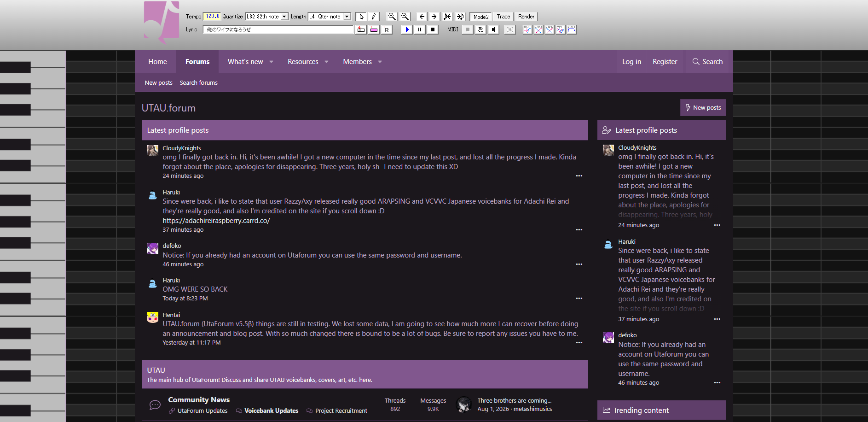Open the Resources tab
This screenshot has height=422, width=868.
303,62
